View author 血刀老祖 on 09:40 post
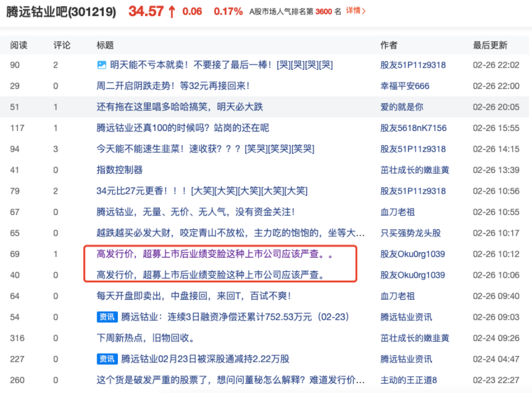Viewport: 532px width, 393px height. click(x=398, y=296)
